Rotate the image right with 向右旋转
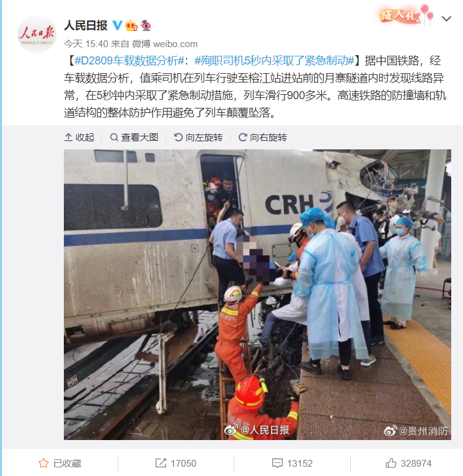The image size is (463, 476). point(263,138)
